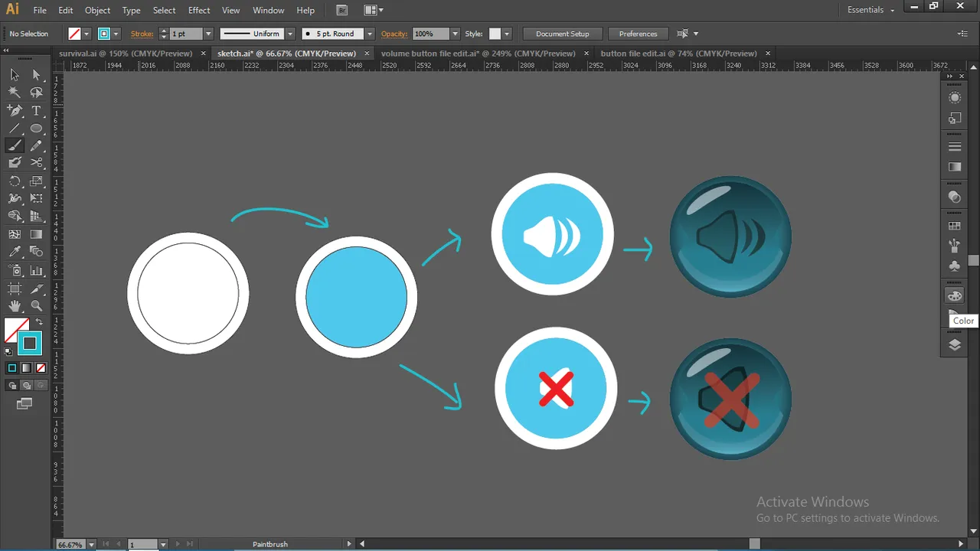
Task: Select the Scissors tool
Action: [x=36, y=163]
